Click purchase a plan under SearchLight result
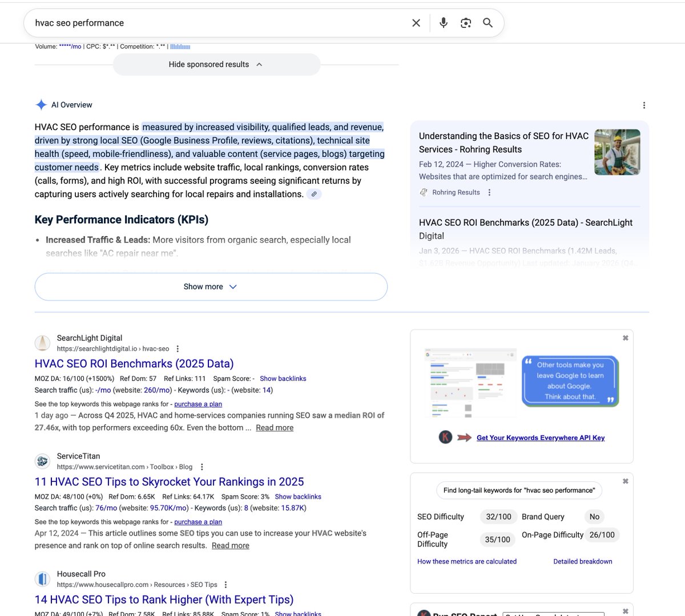 pos(198,404)
